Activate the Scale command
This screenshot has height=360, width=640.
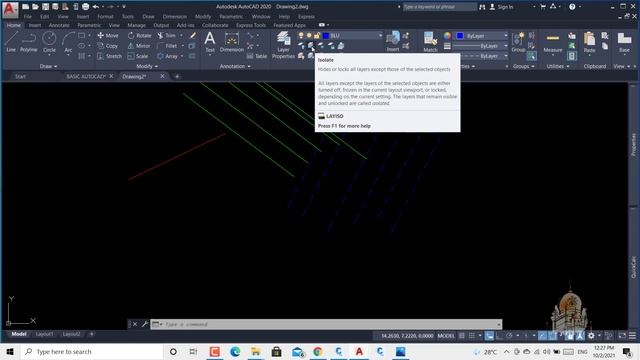(x=138, y=56)
